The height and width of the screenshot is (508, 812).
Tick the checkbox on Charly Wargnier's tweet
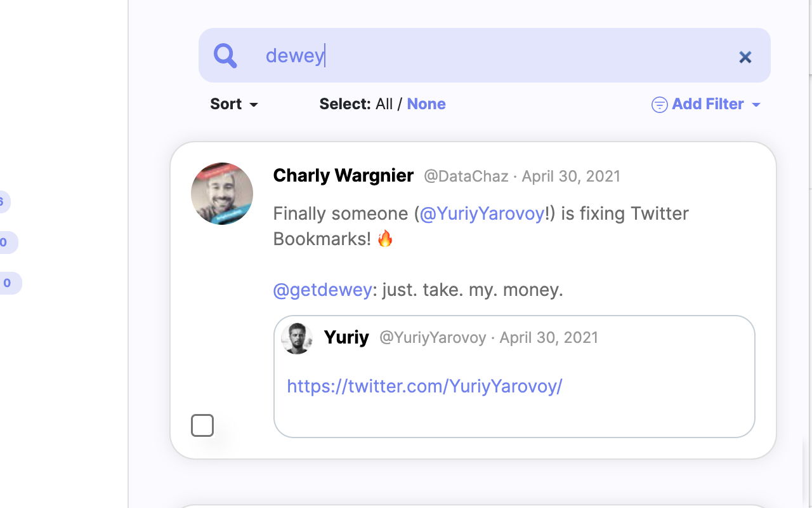(x=202, y=425)
